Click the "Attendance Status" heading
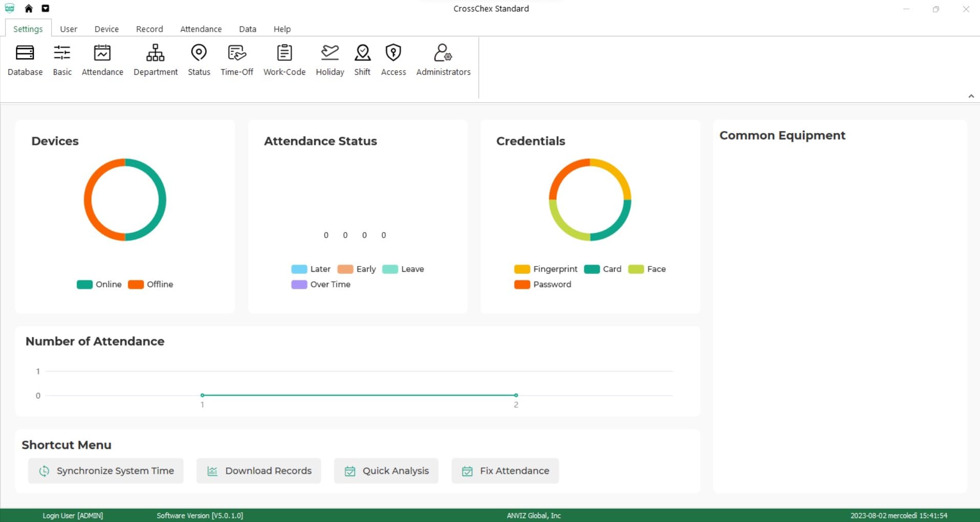980x522 pixels. coord(320,141)
